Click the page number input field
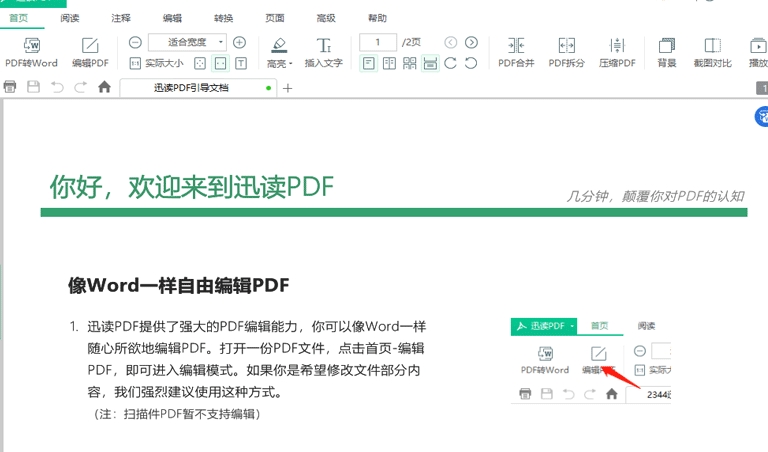Screen dimensions: 768x452 [x=378, y=42]
